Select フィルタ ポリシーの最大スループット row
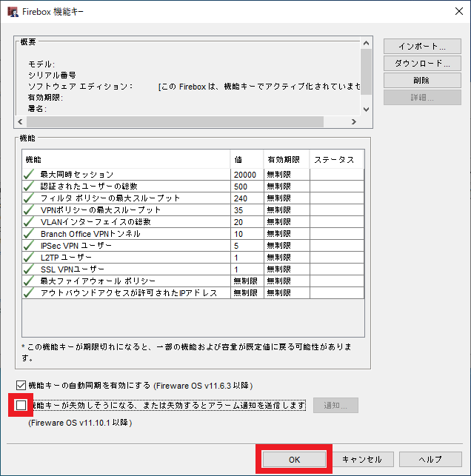Screen dimensions: 471x476 pos(193,198)
